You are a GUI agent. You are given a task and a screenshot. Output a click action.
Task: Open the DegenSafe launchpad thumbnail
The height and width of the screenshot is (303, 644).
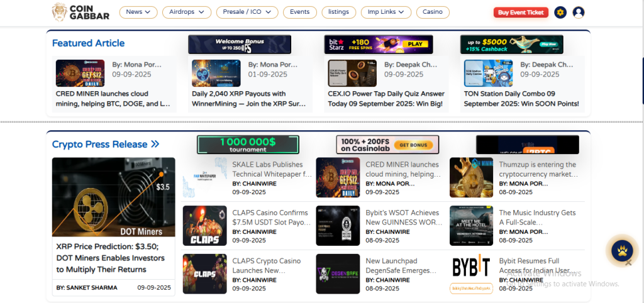[x=338, y=274]
